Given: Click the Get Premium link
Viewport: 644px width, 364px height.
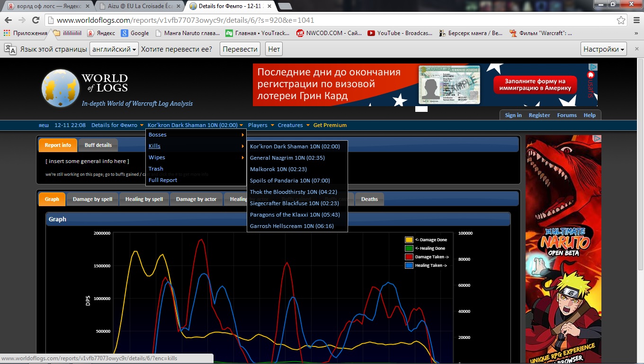Looking at the screenshot, I should click(330, 125).
